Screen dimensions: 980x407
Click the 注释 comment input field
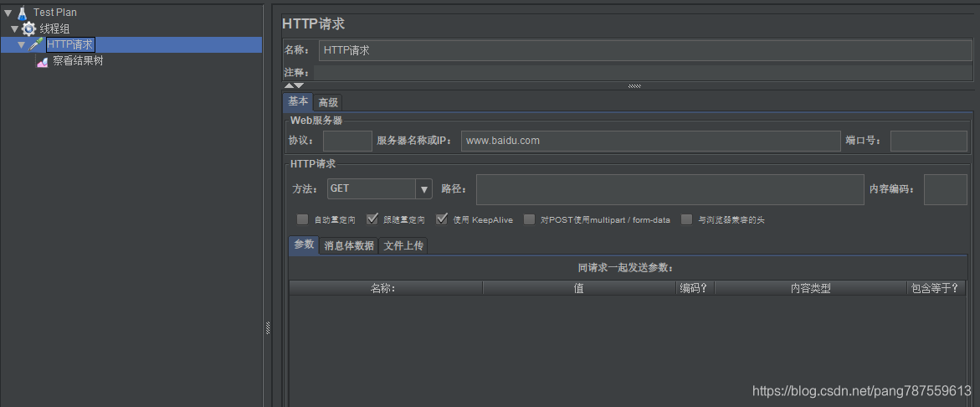point(643,73)
